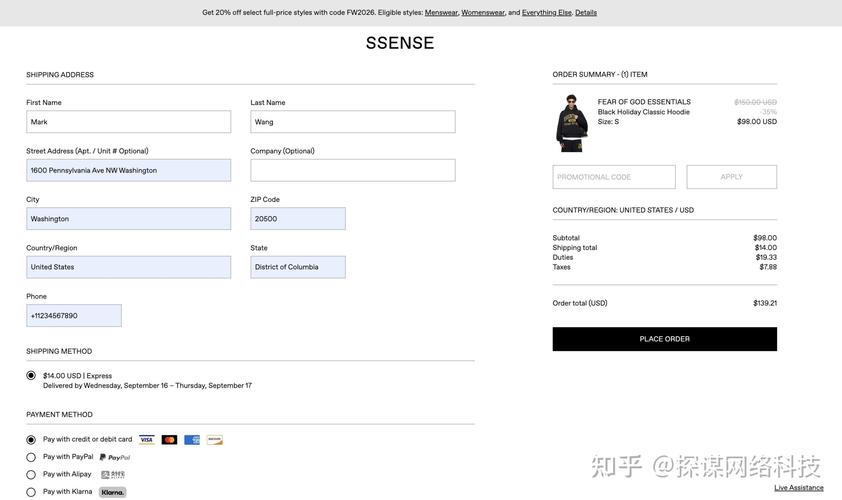The height and width of the screenshot is (500, 842).
Task: Open the Menswear link in the promo banner
Action: pos(441,12)
